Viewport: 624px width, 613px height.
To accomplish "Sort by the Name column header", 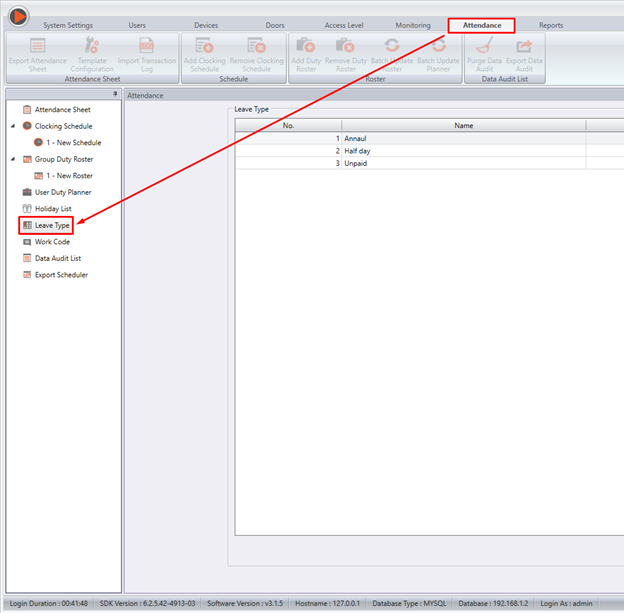I will (x=464, y=125).
